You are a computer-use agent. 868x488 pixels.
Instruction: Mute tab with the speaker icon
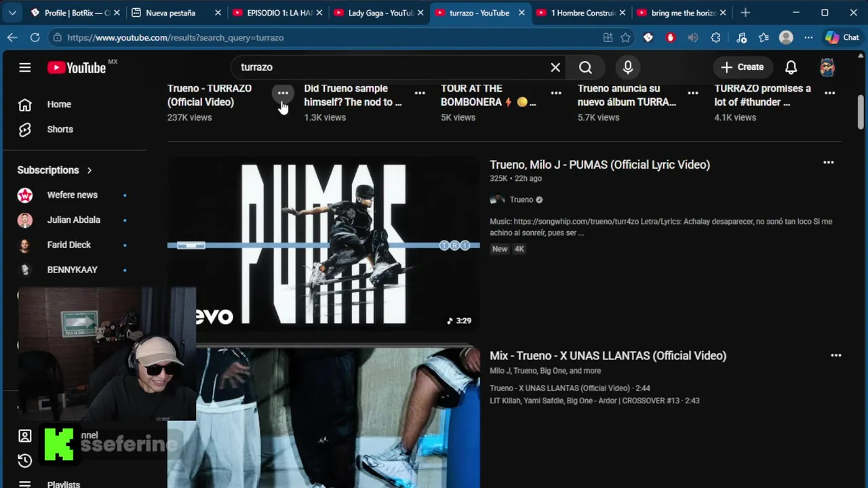point(692,37)
